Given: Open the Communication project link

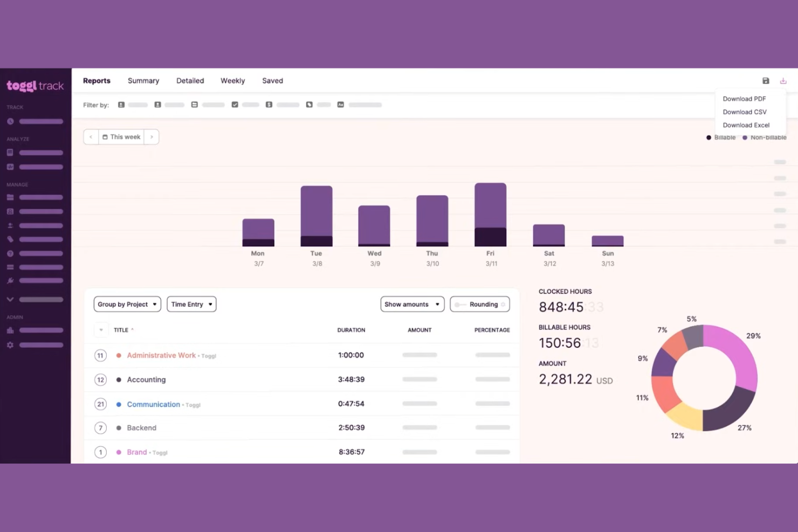Looking at the screenshot, I should point(153,404).
